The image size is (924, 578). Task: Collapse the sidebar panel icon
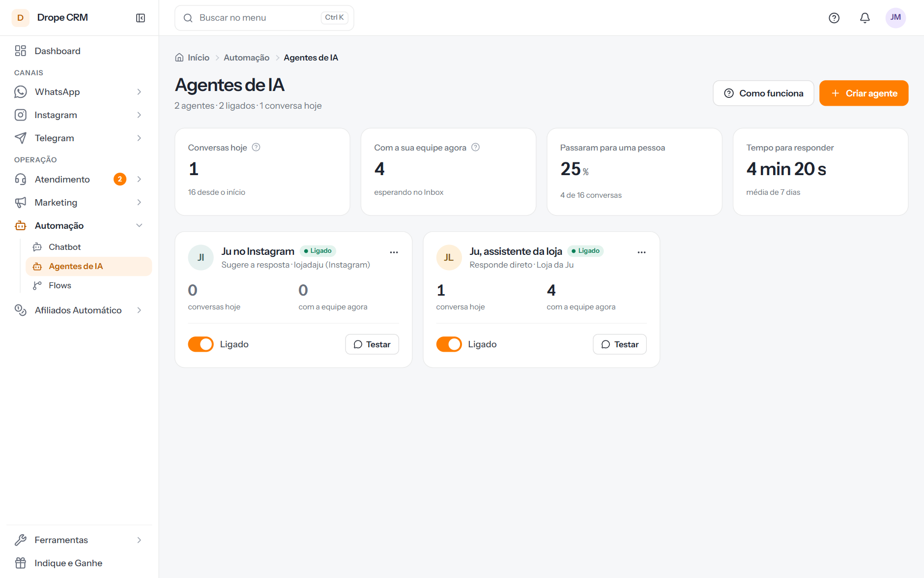[141, 18]
